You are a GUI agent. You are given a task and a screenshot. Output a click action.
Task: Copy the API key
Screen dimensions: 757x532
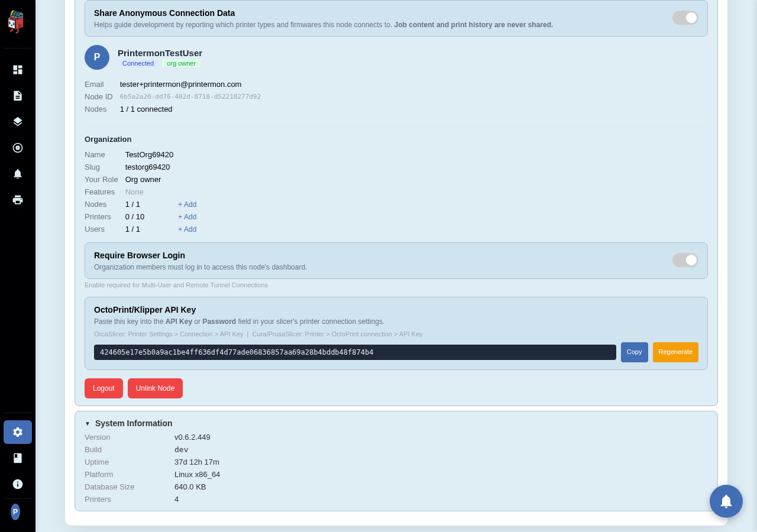coord(635,352)
